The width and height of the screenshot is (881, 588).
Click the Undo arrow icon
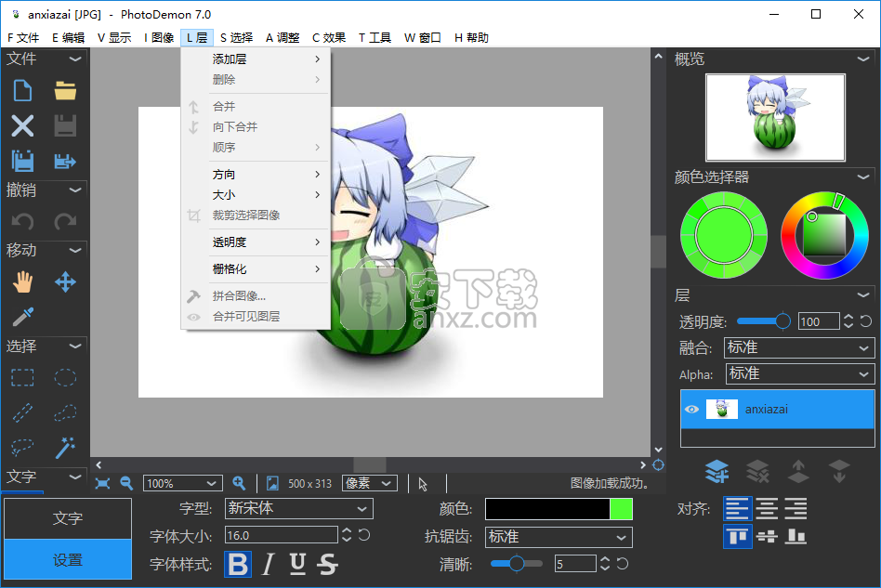(x=22, y=221)
